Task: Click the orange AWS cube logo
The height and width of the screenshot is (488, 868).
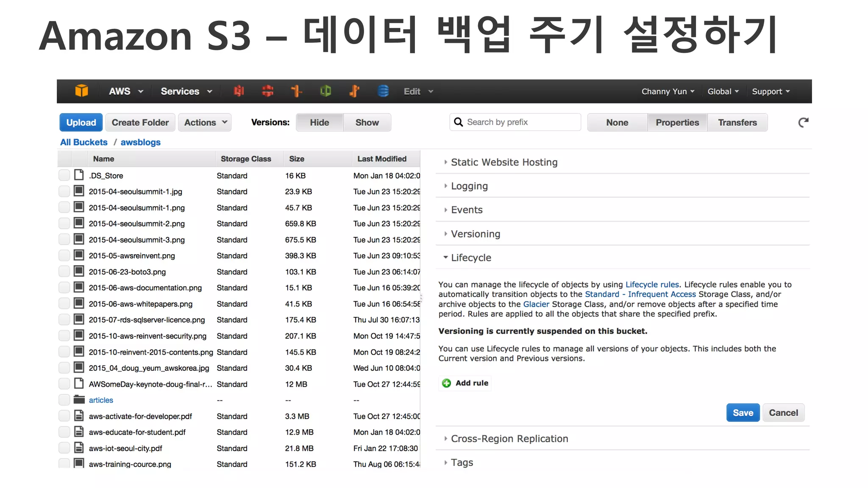Action: point(81,91)
